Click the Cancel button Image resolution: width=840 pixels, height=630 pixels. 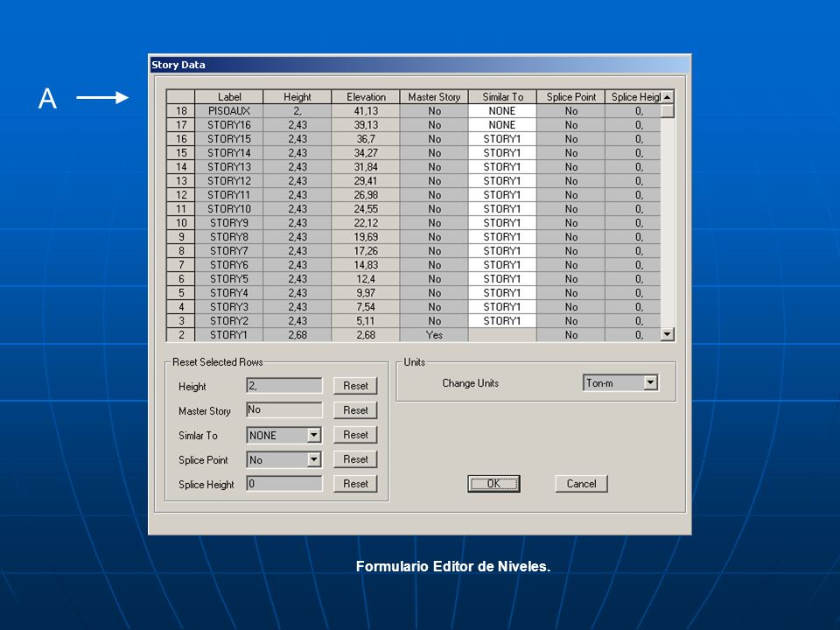coord(581,484)
